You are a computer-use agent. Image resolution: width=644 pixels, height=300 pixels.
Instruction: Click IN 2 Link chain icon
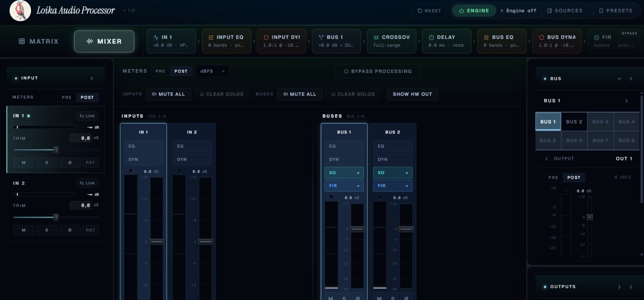(82, 183)
